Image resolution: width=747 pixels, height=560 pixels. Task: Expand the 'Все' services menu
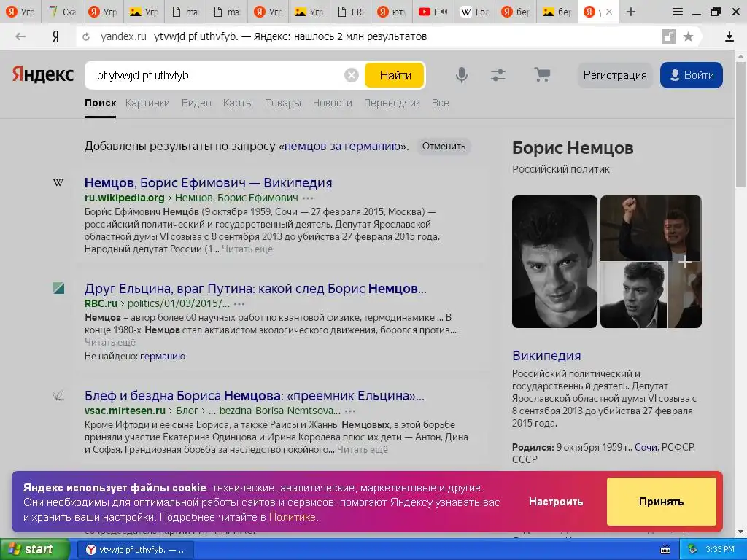pyautogui.click(x=440, y=103)
